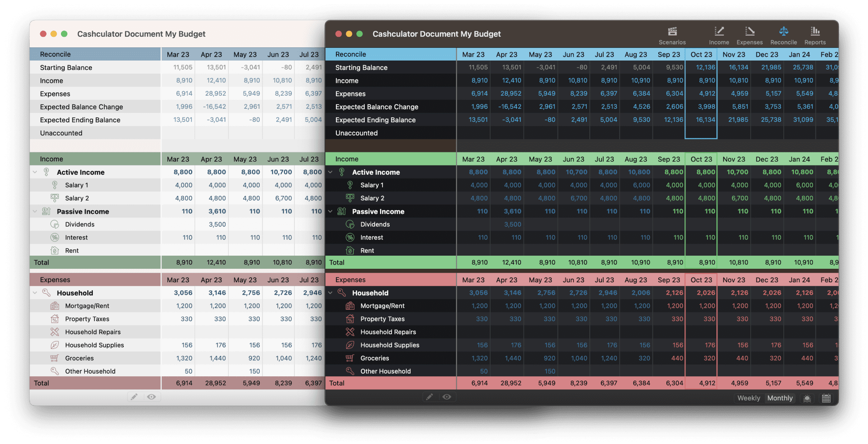Click the Household group icon in the dark window
Screen dimensions: 868x444
pyautogui.click(x=341, y=292)
